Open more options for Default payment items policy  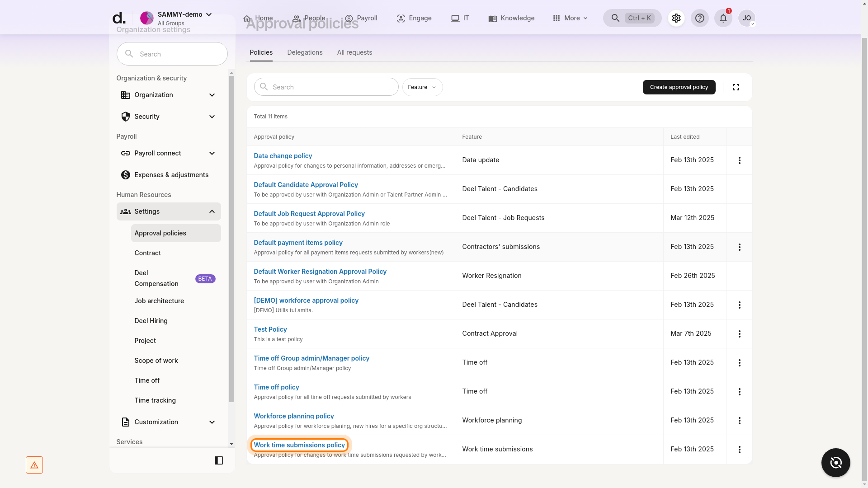(x=739, y=247)
